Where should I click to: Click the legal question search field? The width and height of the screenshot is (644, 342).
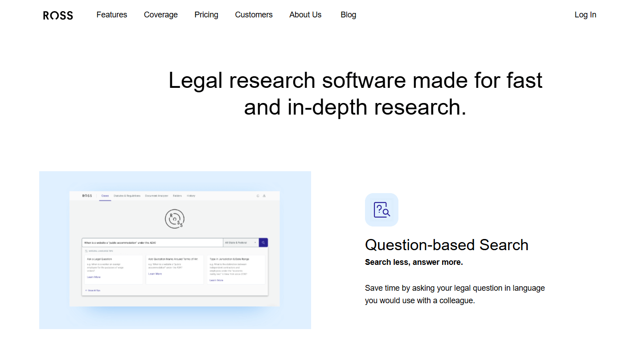[152, 243]
